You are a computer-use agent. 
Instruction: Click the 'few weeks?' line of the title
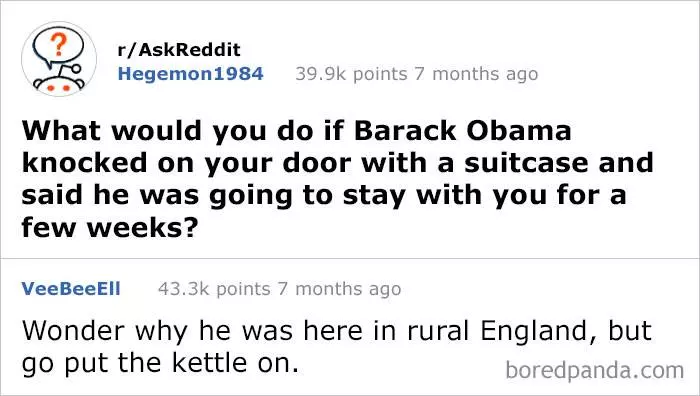(x=109, y=227)
